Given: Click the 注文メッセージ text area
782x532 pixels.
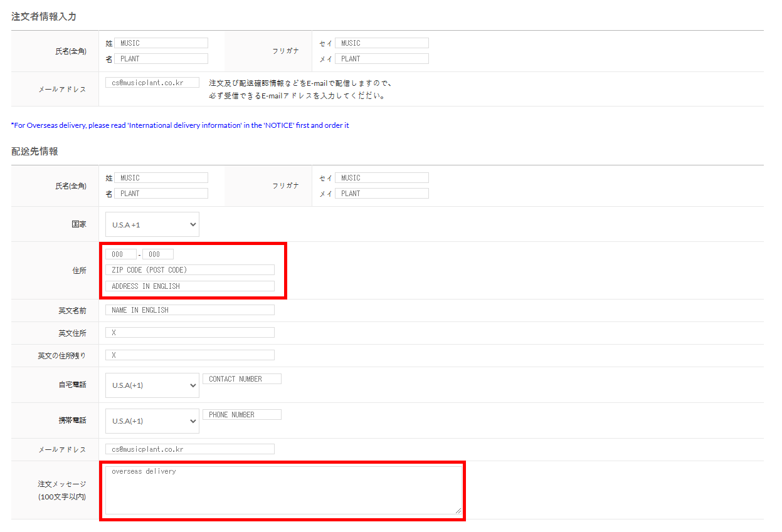Looking at the screenshot, I should [x=283, y=490].
